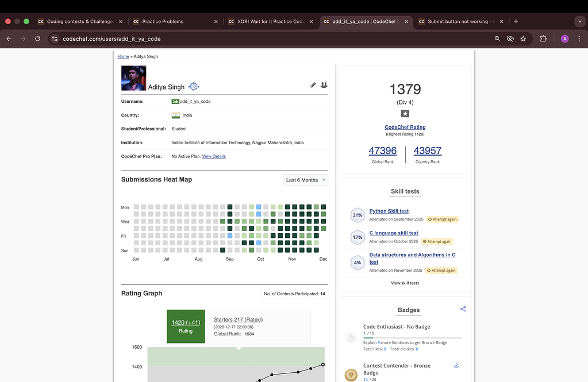Screen dimensions: 588x382
Task: Click the teams icon next to the edit pencil
Action: [x=324, y=84]
